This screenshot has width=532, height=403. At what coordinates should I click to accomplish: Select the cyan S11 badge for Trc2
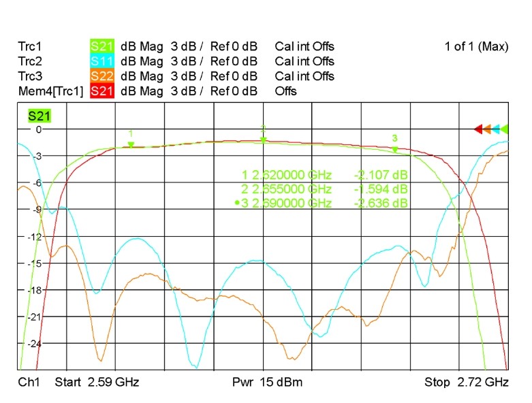coord(101,62)
